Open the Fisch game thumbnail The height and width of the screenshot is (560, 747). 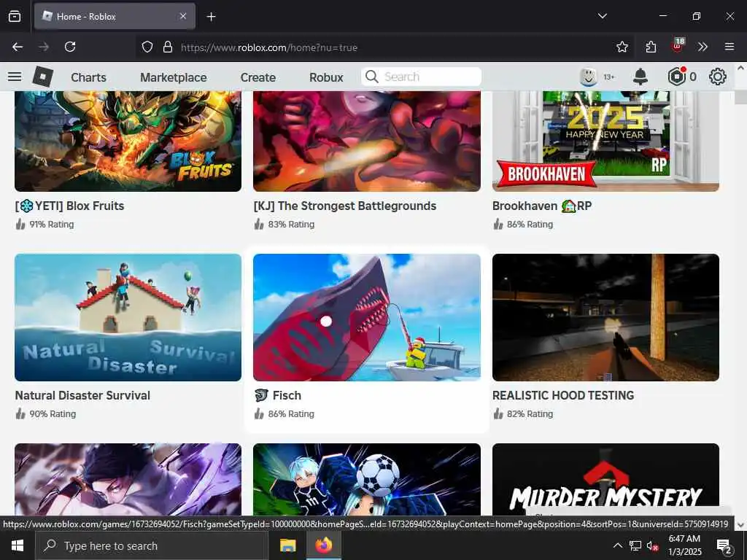click(367, 317)
